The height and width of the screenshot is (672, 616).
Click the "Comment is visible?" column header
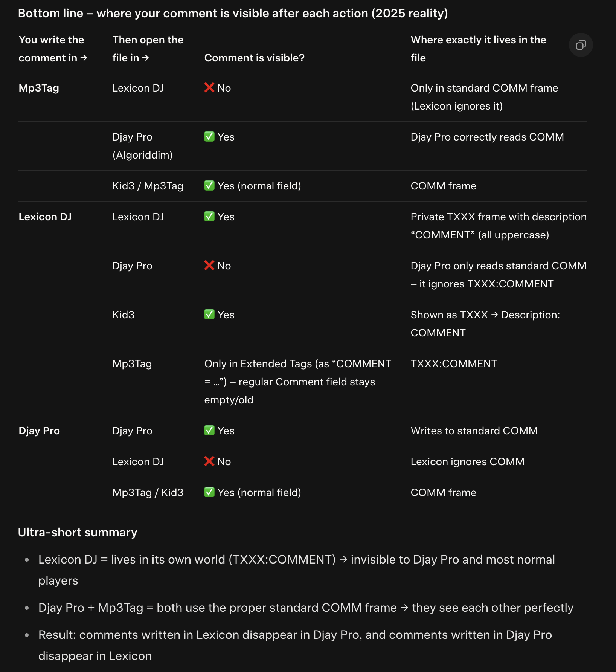tap(254, 58)
